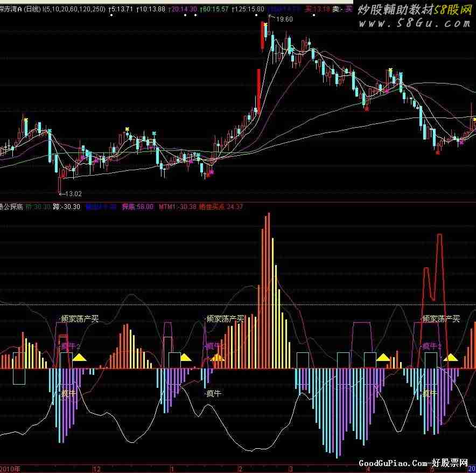Click the 探底 58.00 indicator value
Viewport: 476px width, 473px height.
click(137, 206)
